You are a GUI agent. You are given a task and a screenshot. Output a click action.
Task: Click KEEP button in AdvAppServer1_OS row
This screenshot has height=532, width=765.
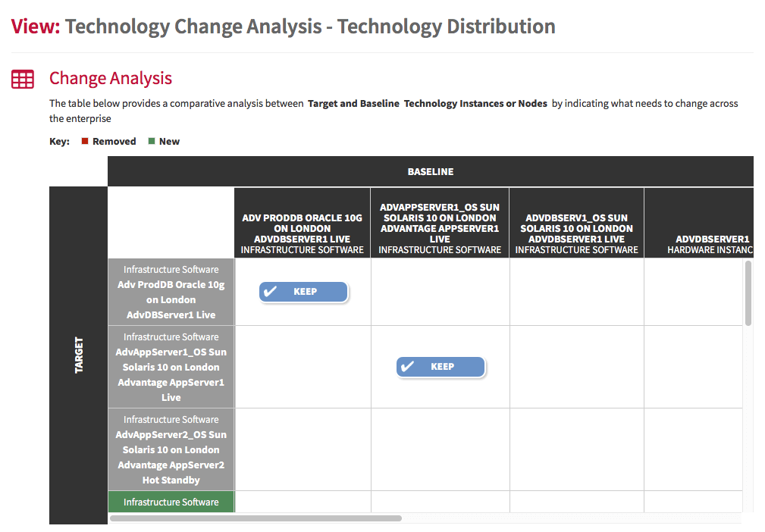pyautogui.click(x=441, y=367)
